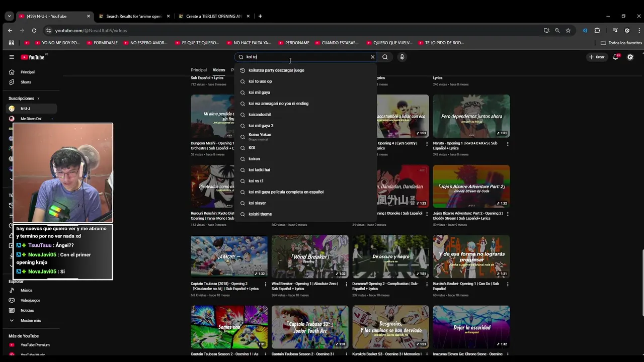Open the apps grid in bookmarks bar
The image size is (644, 362).
pos(11,43)
